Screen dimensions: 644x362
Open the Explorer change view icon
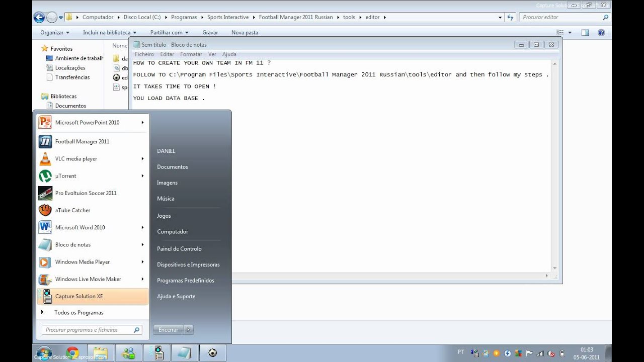pos(560,33)
